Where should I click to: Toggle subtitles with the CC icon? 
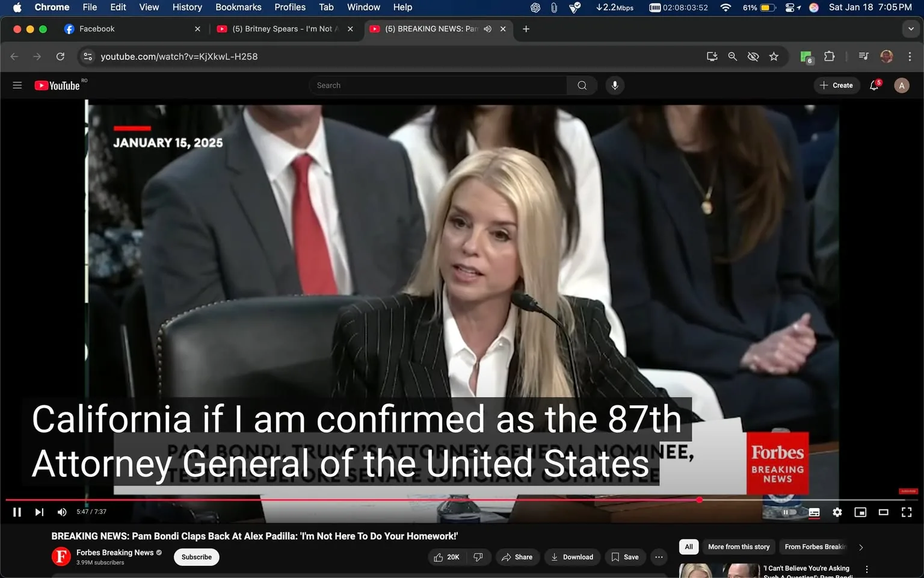pos(813,512)
